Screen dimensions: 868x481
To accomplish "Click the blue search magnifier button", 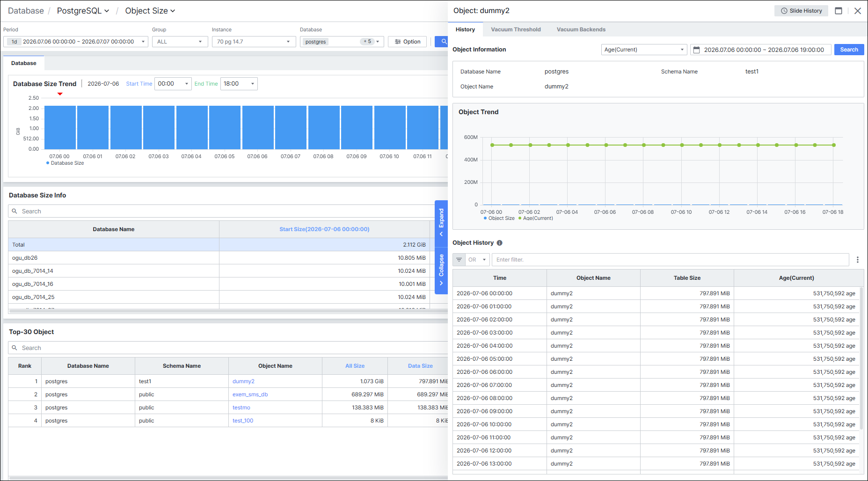I will coord(442,42).
